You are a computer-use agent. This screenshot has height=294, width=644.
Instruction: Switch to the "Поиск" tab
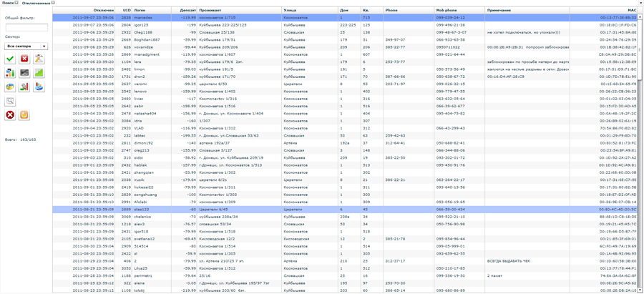8,3
